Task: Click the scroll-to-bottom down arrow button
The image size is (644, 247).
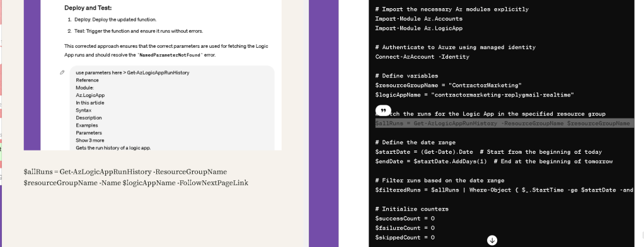Action: [492, 241]
